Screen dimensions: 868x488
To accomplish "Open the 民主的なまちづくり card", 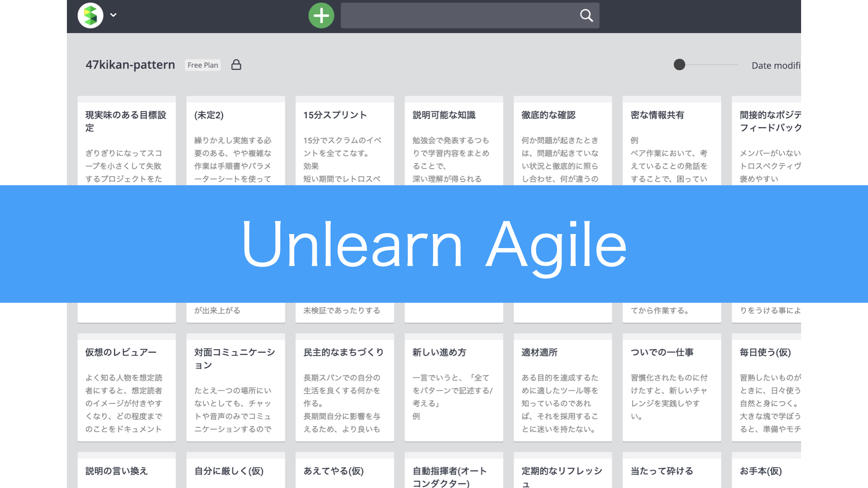I will pyautogui.click(x=344, y=387).
